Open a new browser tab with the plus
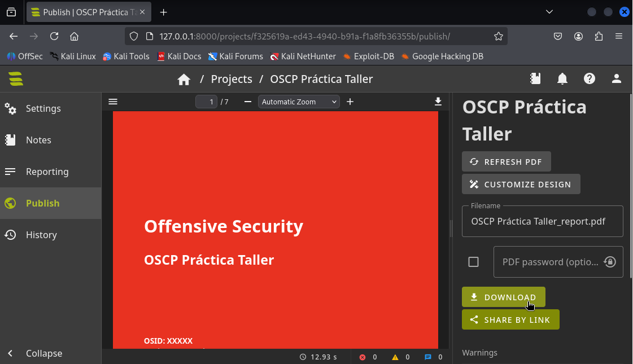The height and width of the screenshot is (364, 633). pyautogui.click(x=164, y=12)
